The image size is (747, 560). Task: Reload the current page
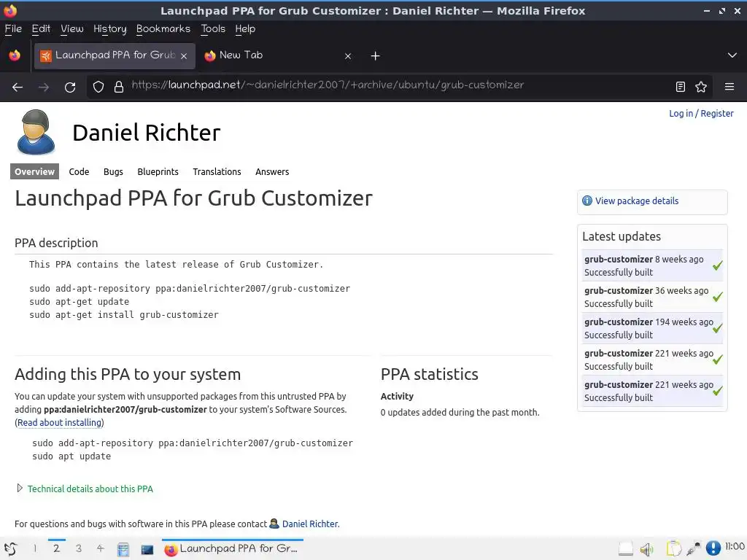pyautogui.click(x=70, y=87)
